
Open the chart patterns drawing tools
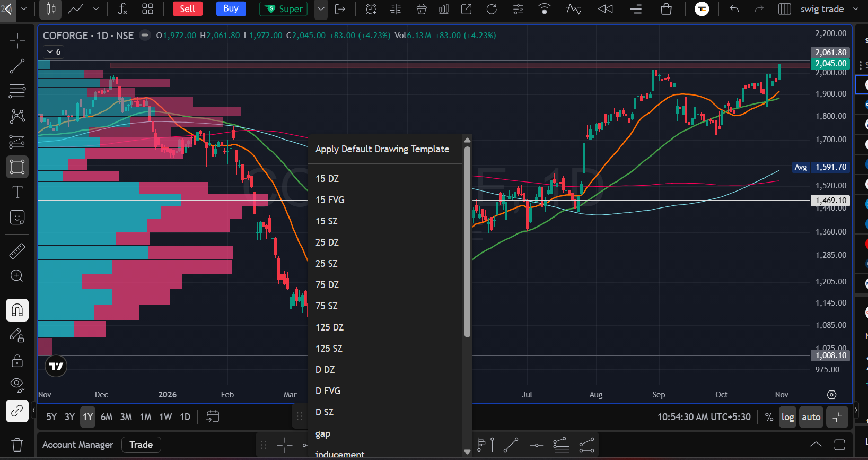(17, 116)
